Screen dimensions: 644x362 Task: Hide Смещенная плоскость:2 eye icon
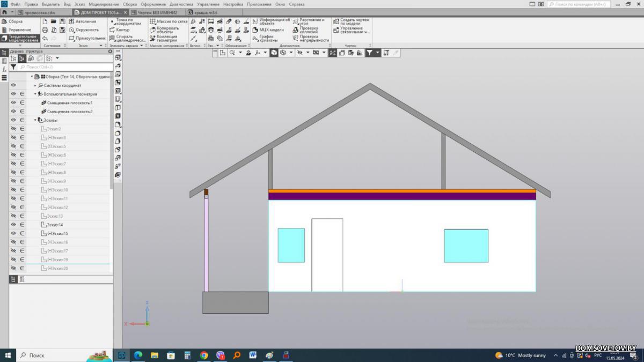(13, 111)
